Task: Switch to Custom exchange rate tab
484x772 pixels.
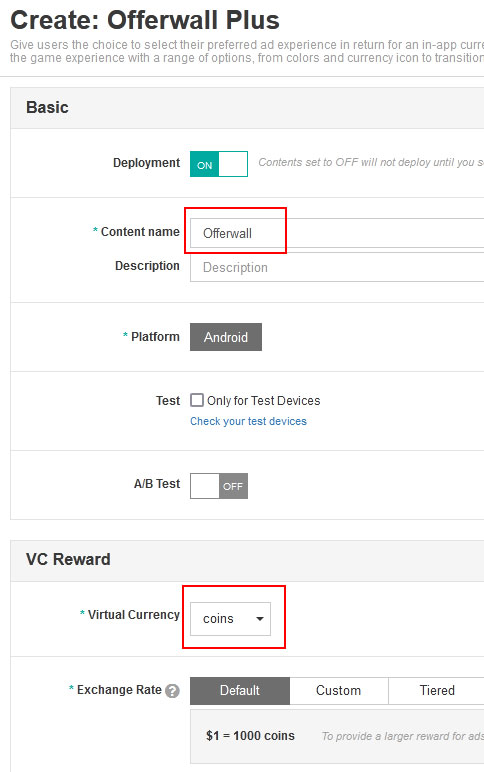Action: click(x=338, y=690)
